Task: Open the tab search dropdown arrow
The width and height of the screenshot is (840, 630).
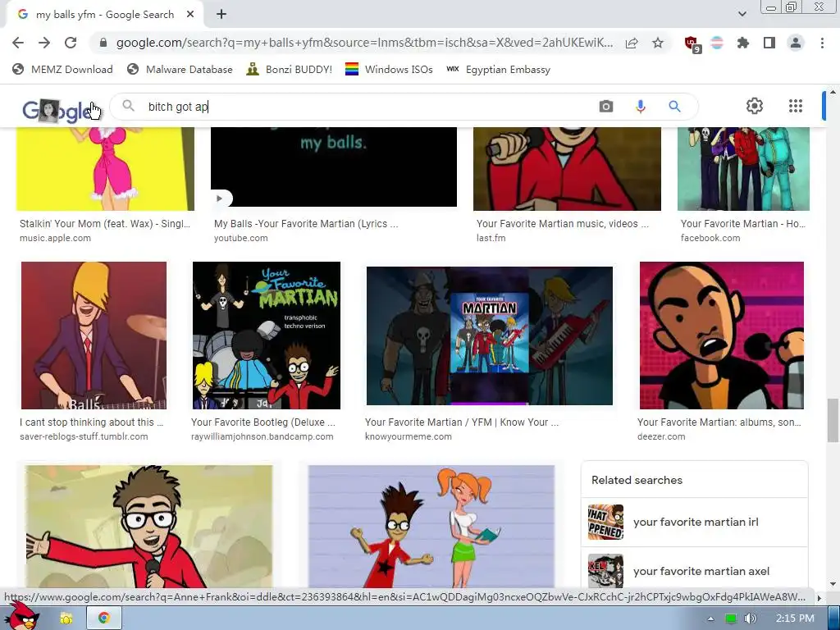Action: pyautogui.click(x=742, y=14)
